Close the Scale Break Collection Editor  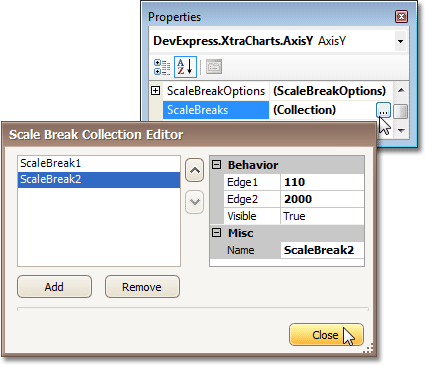click(x=326, y=335)
